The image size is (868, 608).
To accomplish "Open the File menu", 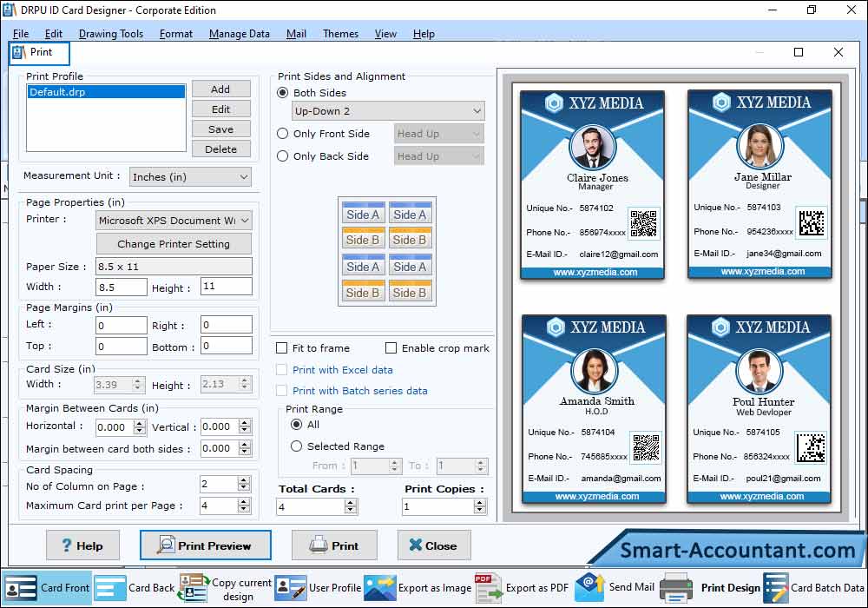I will [x=21, y=34].
